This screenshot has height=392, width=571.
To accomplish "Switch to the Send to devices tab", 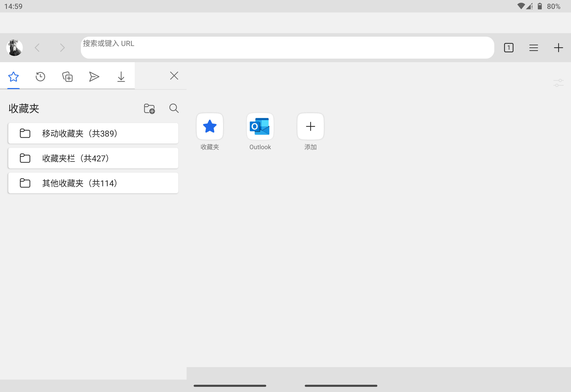I will pyautogui.click(x=94, y=77).
